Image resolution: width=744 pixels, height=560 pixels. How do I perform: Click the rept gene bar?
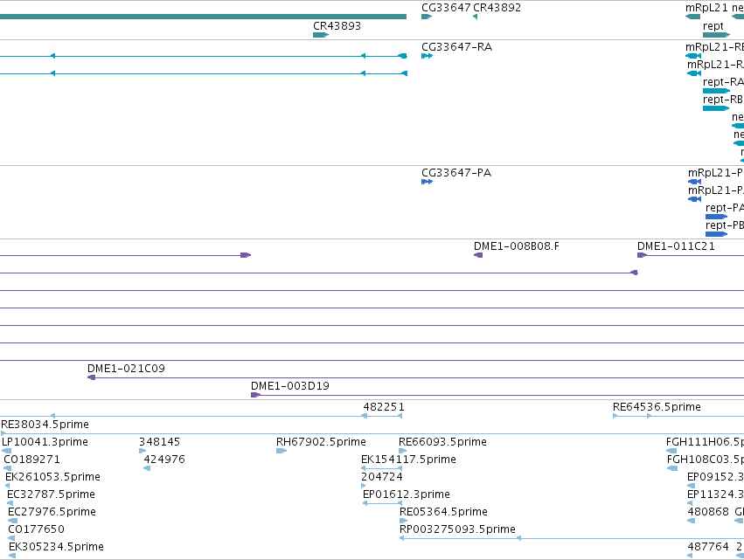point(716,35)
